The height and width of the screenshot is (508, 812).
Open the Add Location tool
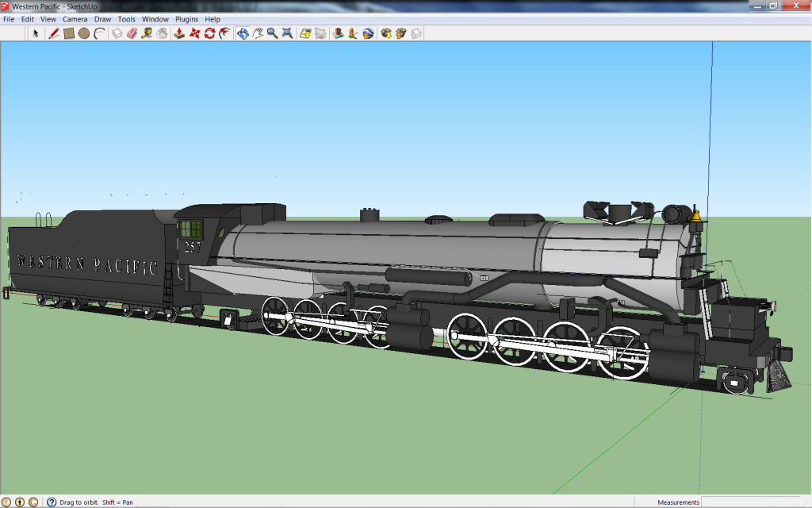point(305,33)
